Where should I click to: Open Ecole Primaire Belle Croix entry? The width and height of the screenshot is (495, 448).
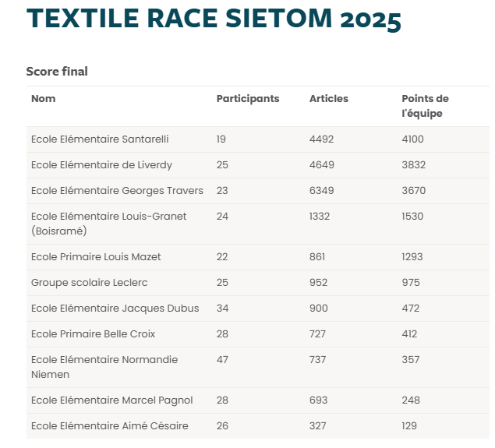tap(93, 334)
